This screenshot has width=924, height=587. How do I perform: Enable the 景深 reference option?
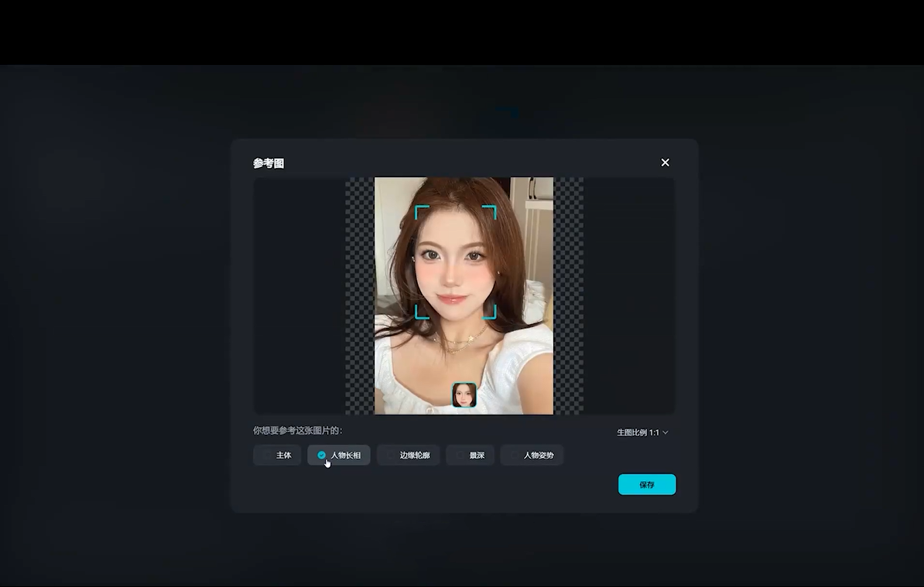point(471,456)
